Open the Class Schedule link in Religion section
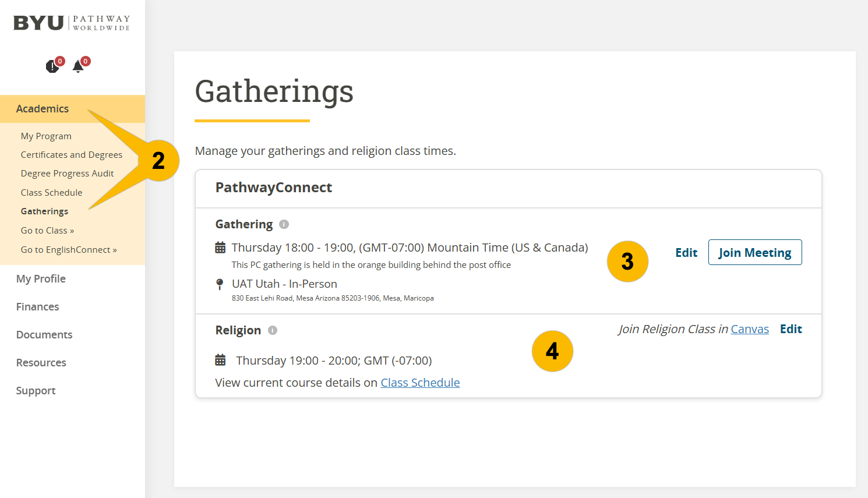 [420, 383]
